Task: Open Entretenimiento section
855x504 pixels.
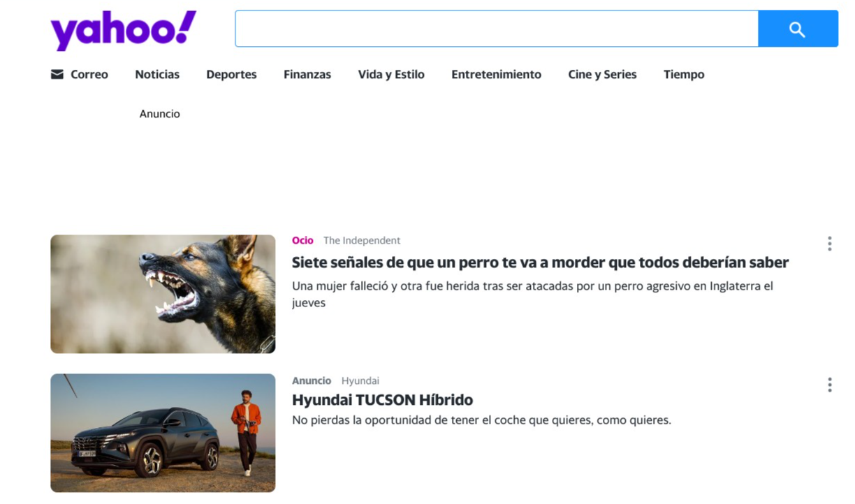Action: click(496, 75)
